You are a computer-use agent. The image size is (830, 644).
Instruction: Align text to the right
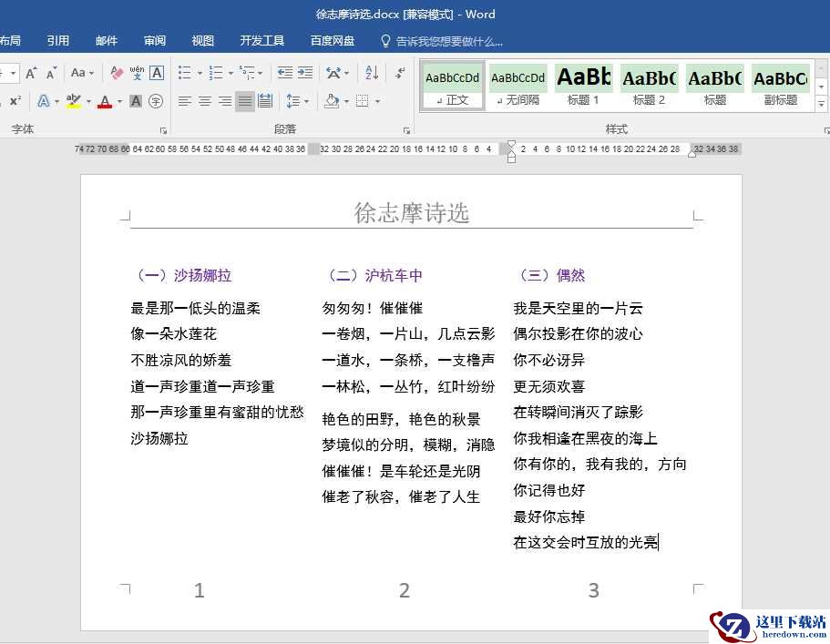225,100
